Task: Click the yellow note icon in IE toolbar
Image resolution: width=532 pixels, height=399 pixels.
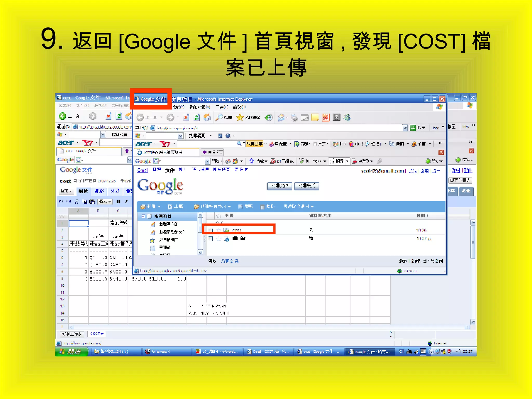Action: coord(315,118)
